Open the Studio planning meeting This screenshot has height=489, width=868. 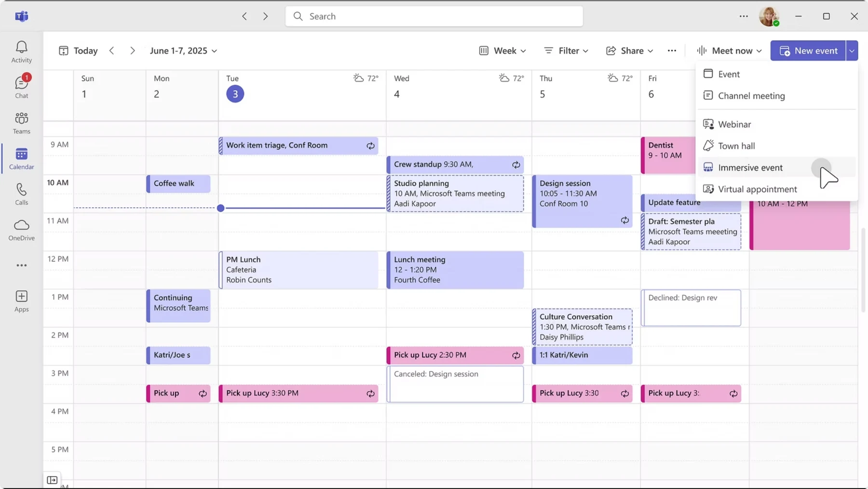point(455,193)
